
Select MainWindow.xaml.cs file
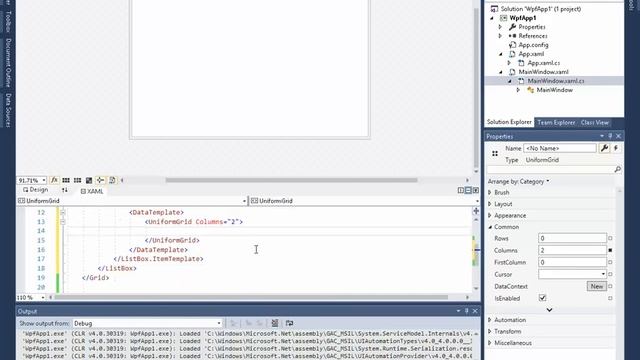pyautogui.click(x=556, y=81)
